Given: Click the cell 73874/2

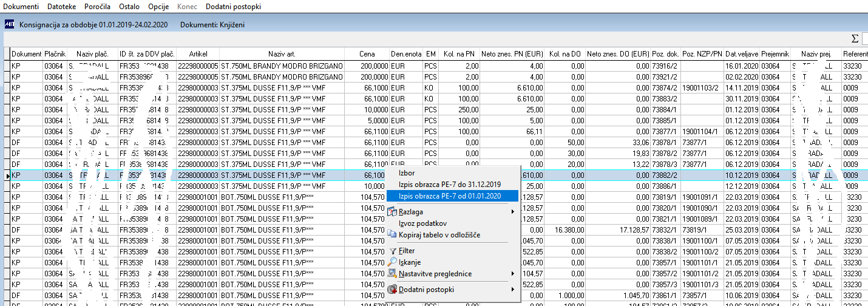Looking at the screenshot, I should [665, 87].
